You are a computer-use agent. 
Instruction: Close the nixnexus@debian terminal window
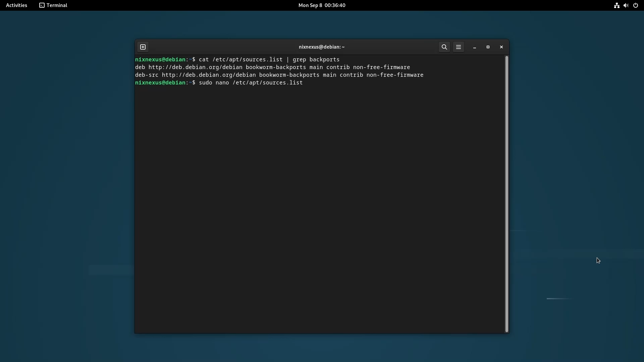[501, 47]
